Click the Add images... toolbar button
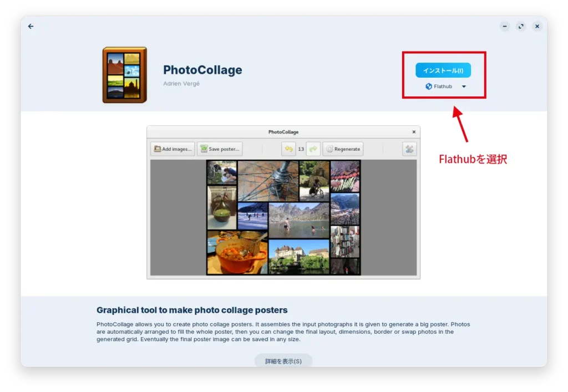 coord(172,149)
